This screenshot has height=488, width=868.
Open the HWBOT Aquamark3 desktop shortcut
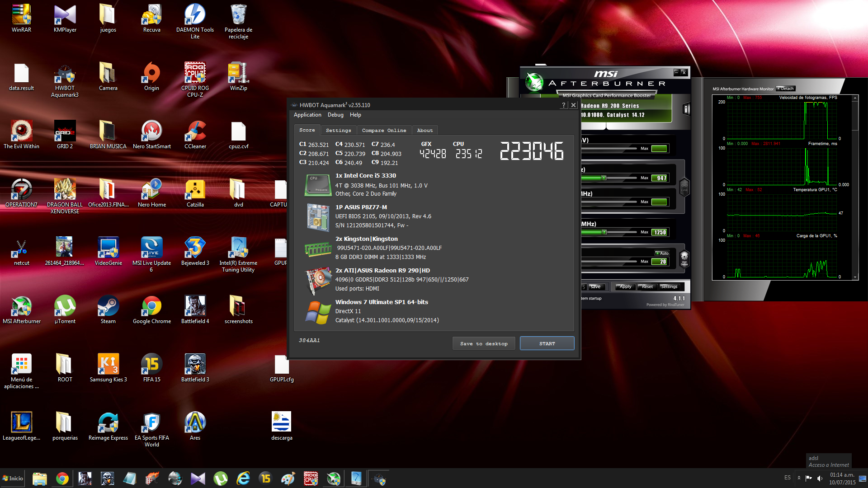point(65,80)
